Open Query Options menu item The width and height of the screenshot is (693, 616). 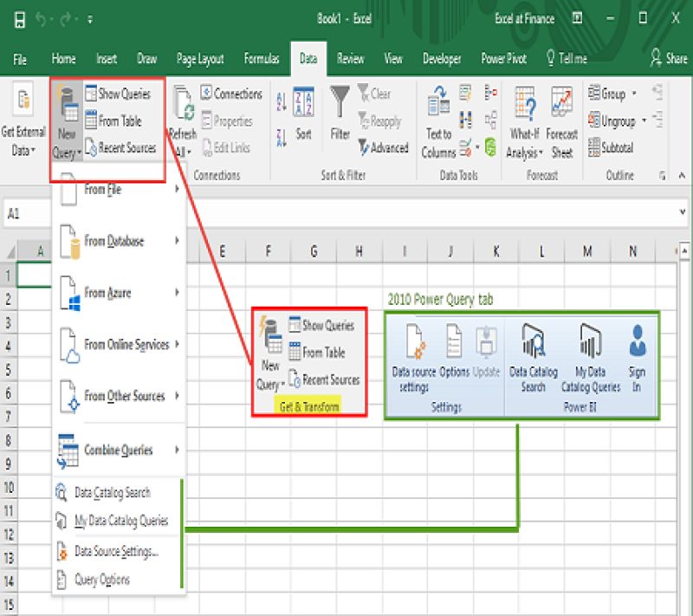117,580
